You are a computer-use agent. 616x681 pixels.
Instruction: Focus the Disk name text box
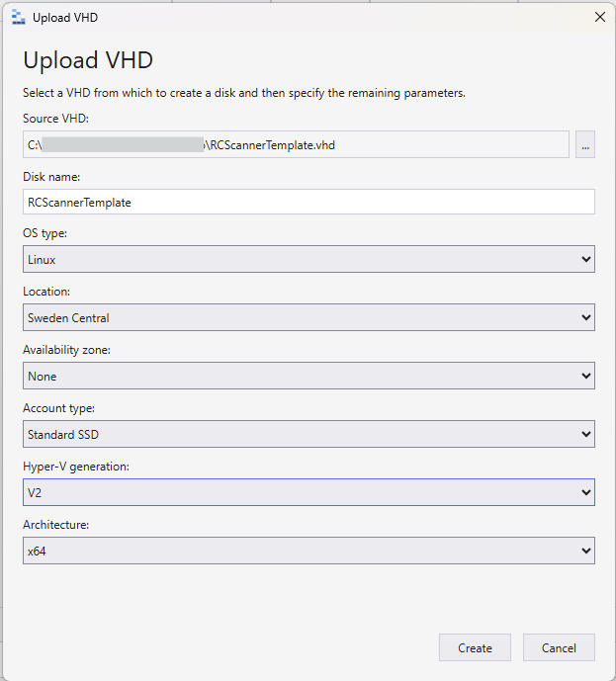[308, 202]
